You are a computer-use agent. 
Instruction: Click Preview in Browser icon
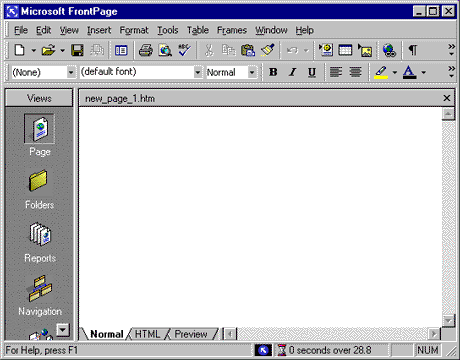[165, 50]
